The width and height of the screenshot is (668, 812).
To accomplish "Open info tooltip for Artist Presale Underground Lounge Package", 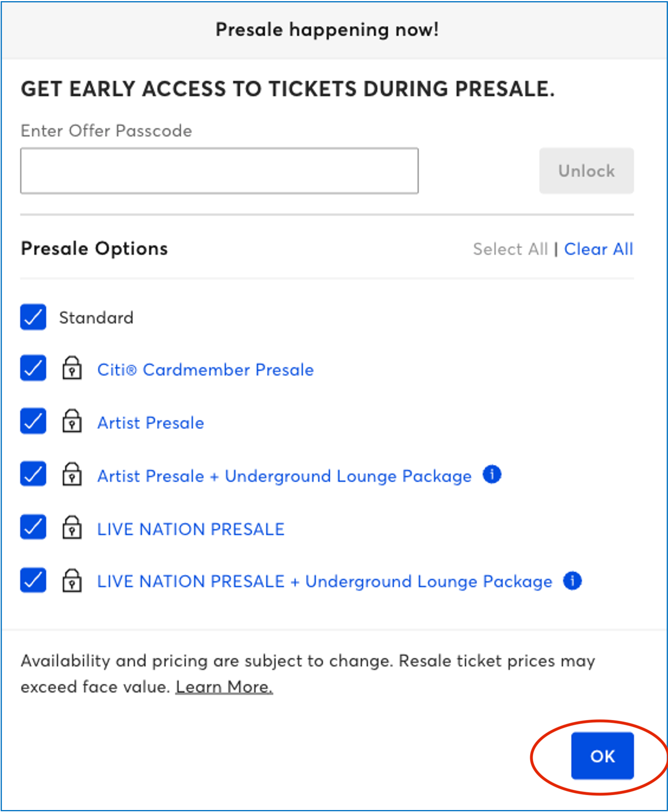I will [x=491, y=474].
